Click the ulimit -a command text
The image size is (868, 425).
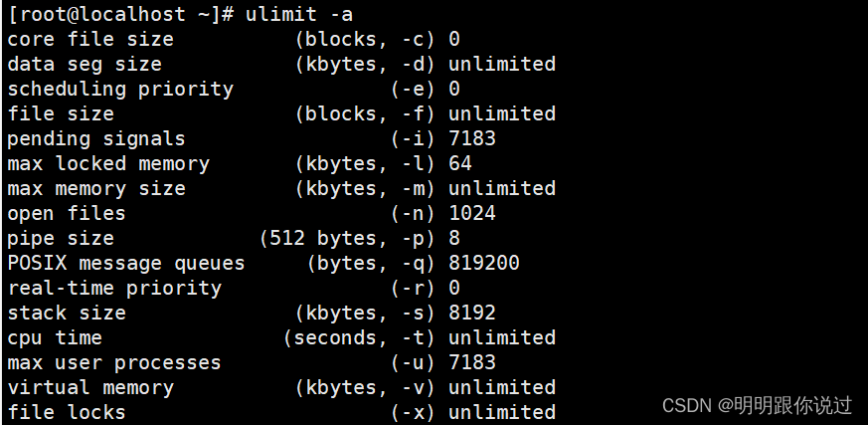click(x=299, y=14)
